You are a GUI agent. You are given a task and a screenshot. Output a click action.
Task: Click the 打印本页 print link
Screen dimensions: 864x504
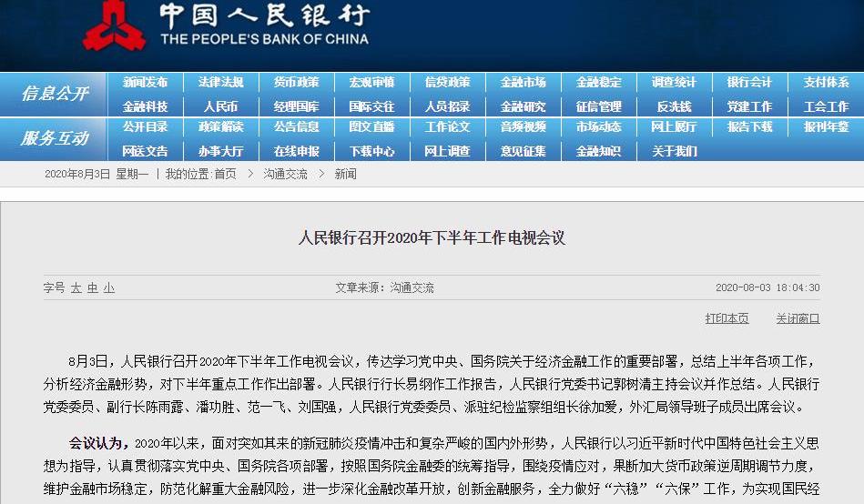click(727, 318)
